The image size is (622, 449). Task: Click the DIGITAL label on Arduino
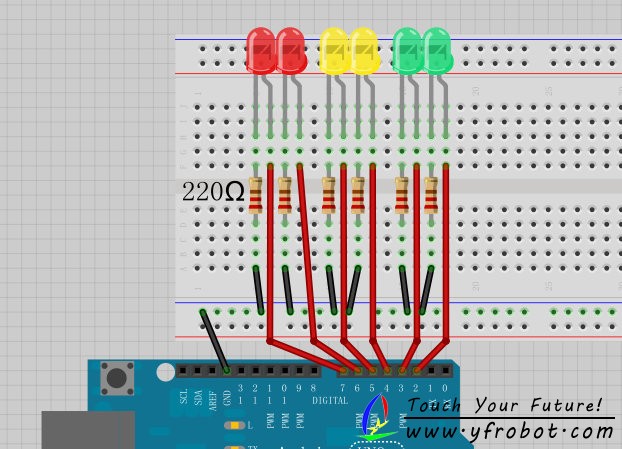[x=331, y=400]
